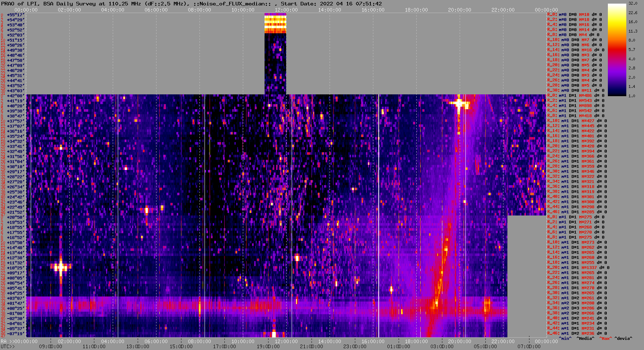Screen dimensions: 644x350
Task: Click the +10°25' declination label
Action: (16, 268)
